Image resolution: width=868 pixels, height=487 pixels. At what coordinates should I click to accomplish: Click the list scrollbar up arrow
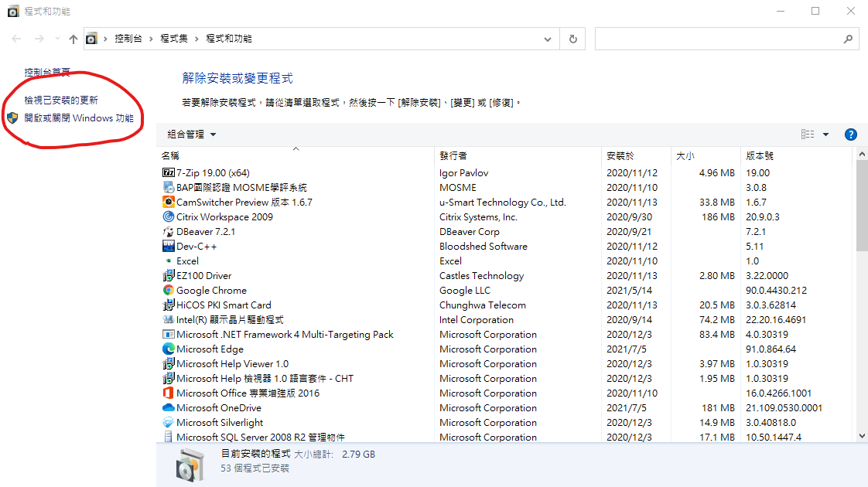[x=862, y=154]
